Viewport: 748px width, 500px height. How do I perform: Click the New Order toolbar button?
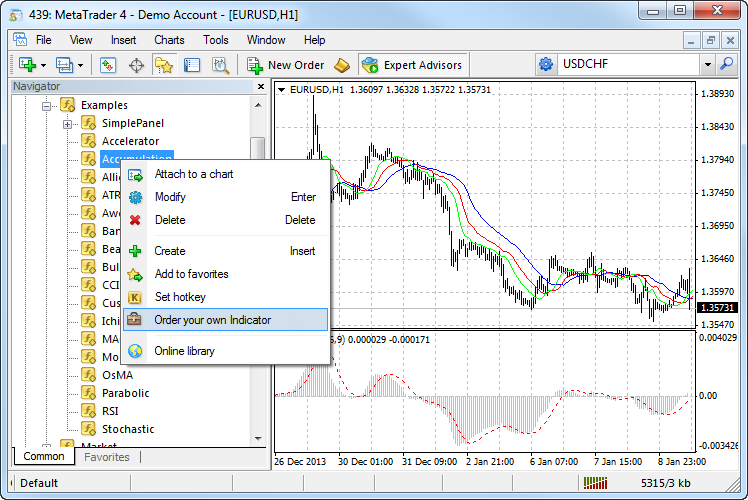pyautogui.click(x=284, y=65)
